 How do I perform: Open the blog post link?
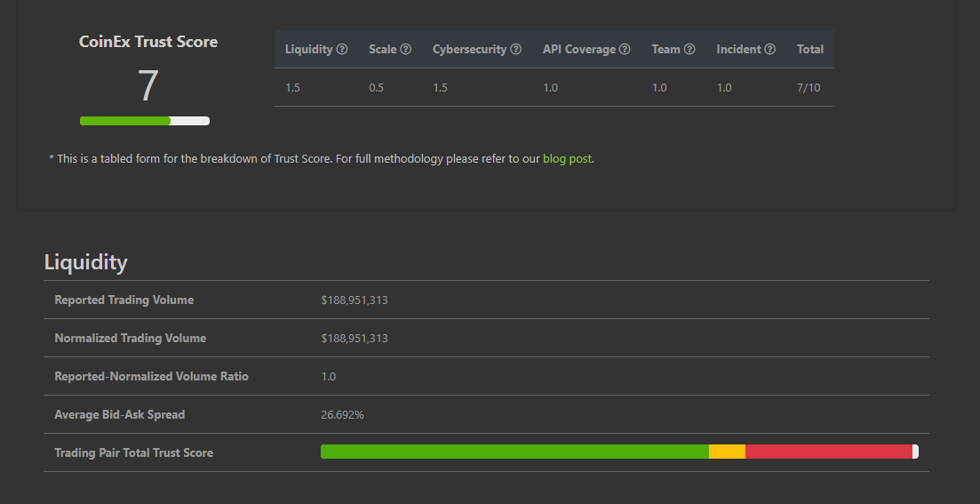pyautogui.click(x=567, y=159)
